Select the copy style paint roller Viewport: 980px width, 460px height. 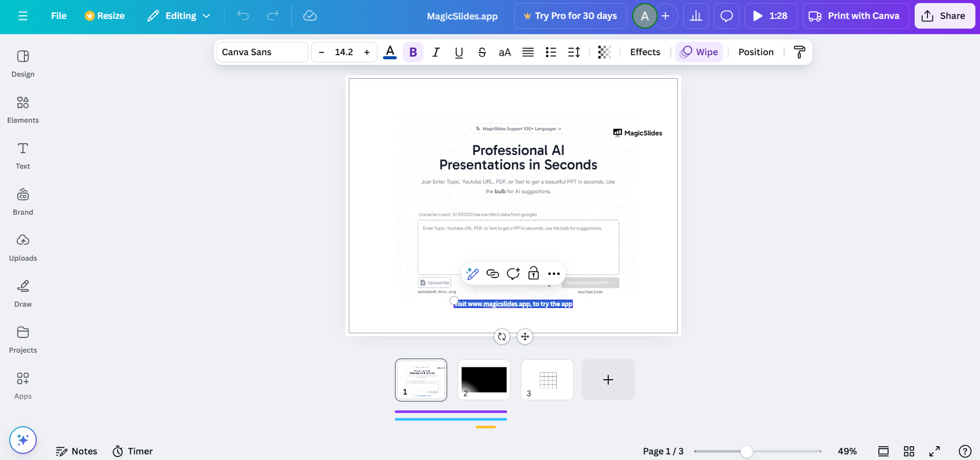click(799, 52)
